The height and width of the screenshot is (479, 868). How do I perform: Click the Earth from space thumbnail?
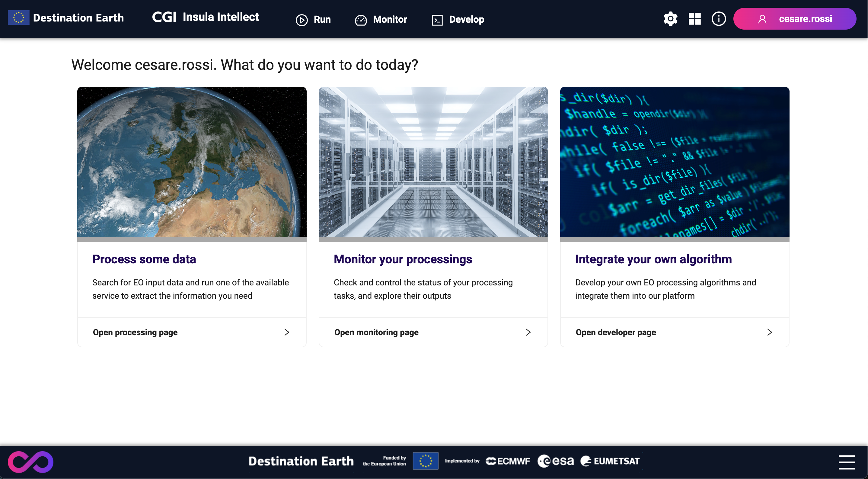click(192, 162)
